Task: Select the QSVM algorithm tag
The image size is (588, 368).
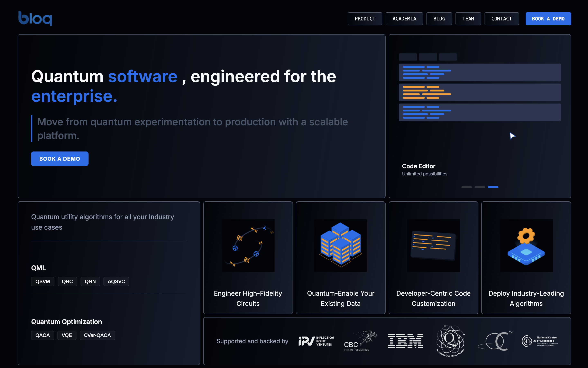Action: (43, 281)
